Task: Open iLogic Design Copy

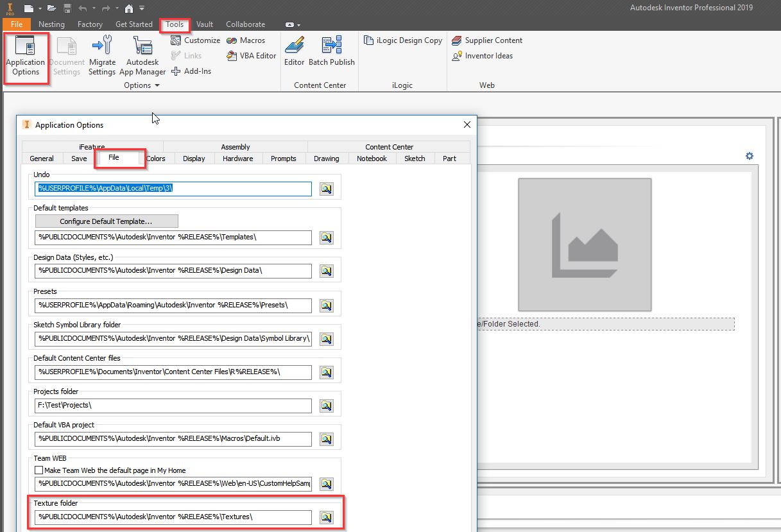Action: click(x=403, y=40)
